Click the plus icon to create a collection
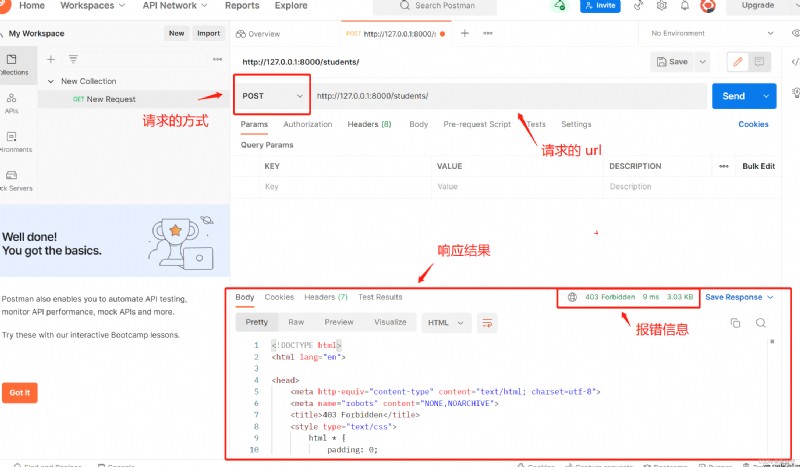 [x=51, y=60]
